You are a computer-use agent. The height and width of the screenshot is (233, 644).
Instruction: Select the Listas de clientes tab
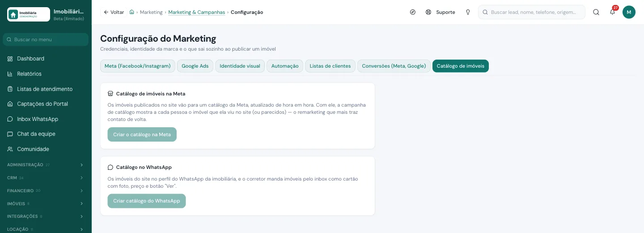click(330, 66)
